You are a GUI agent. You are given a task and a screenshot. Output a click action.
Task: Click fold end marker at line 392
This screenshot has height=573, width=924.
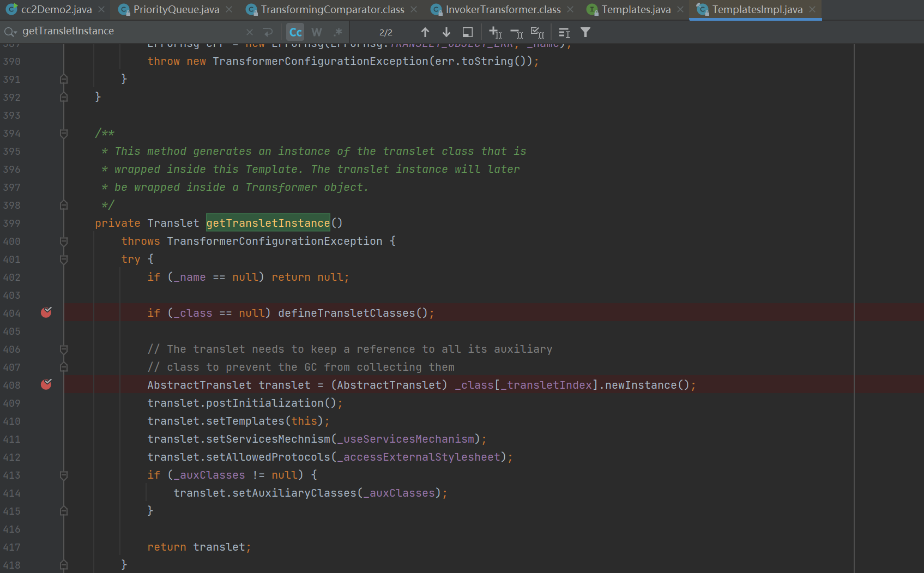pyautogui.click(x=64, y=98)
